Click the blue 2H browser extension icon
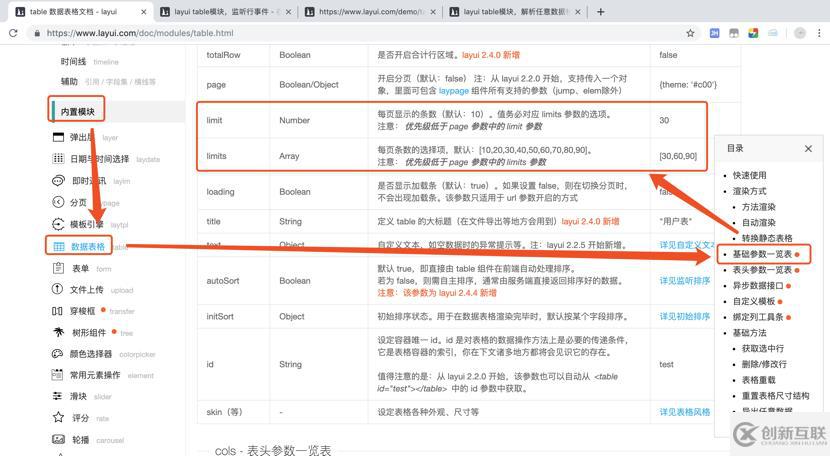This screenshot has height=456, width=830. [x=714, y=33]
